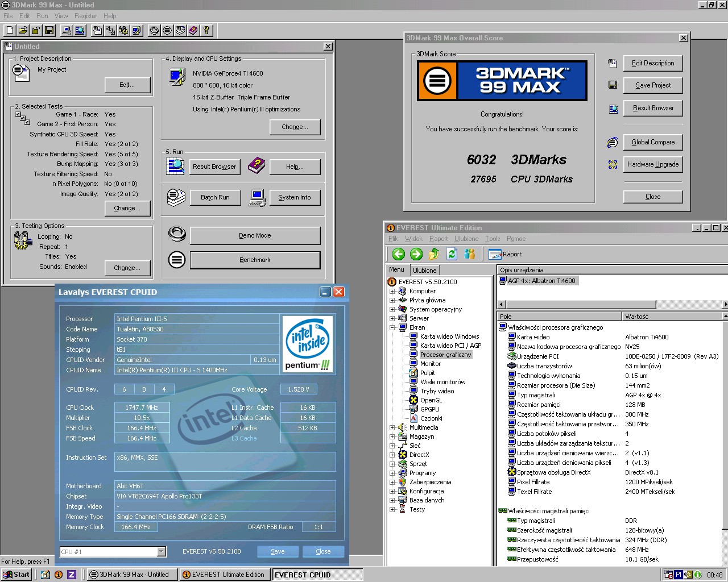Click the Raport toolbar button in EVEREST
The image size is (728, 582).
click(x=505, y=254)
